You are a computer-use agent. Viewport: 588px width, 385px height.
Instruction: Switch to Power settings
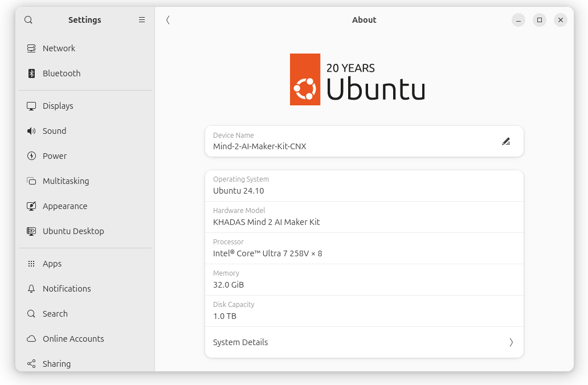[85, 156]
